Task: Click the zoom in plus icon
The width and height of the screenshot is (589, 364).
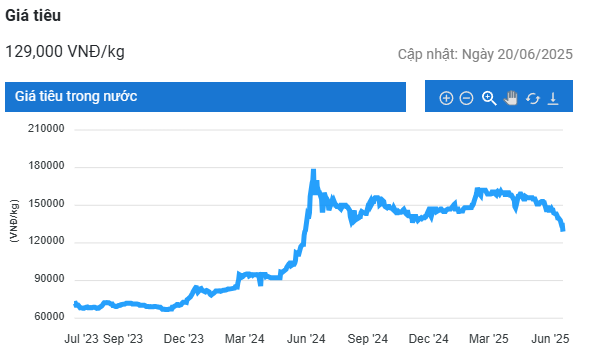Action: [x=446, y=98]
